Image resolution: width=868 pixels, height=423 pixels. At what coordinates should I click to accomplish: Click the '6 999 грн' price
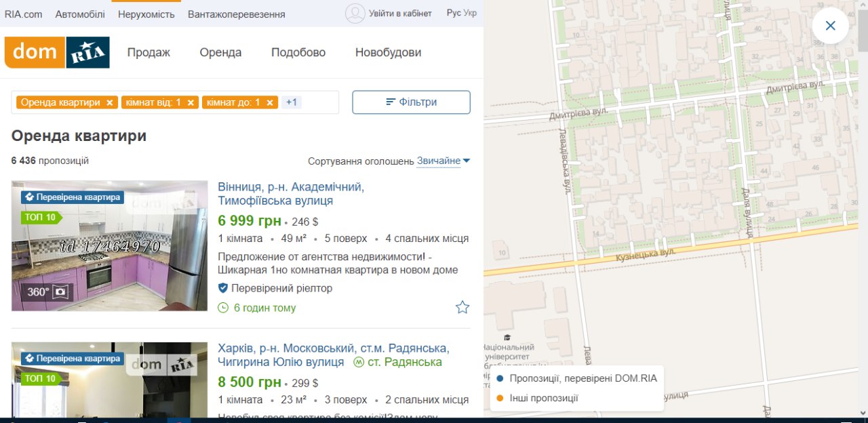coord(249,220)
